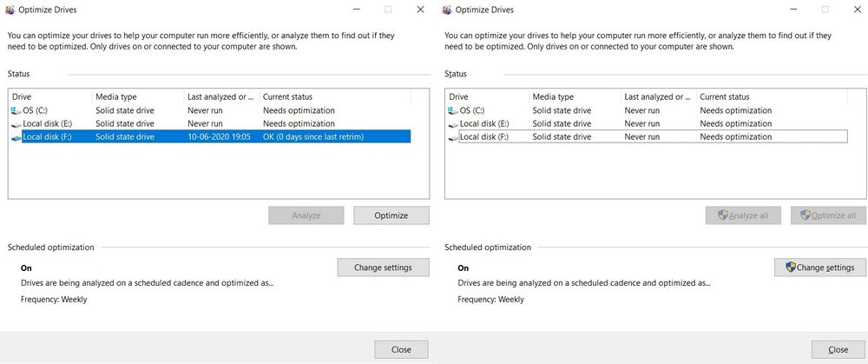This screenshot has height=364, width=868.
Task: Click the Last analyzed column header in left window
Action: (222, 96)
